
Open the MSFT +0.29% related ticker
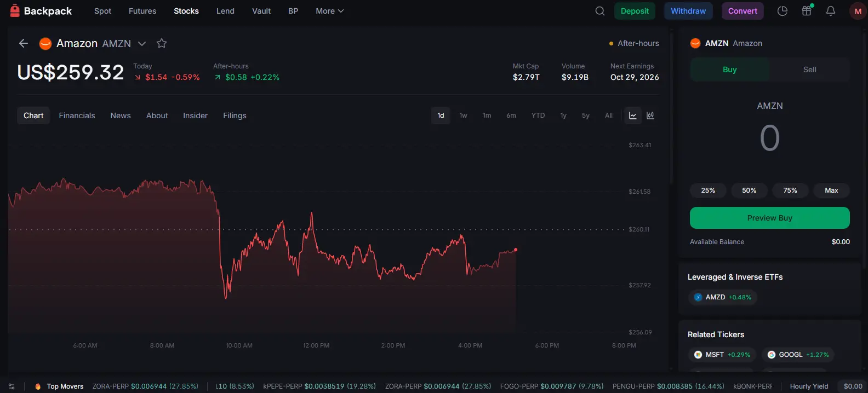point(722,355)
